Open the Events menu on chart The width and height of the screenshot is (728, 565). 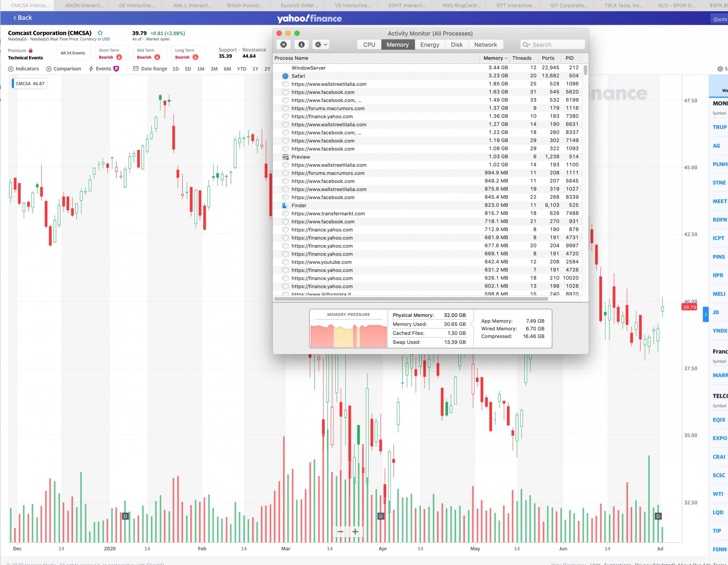click(x=104, y=68)
